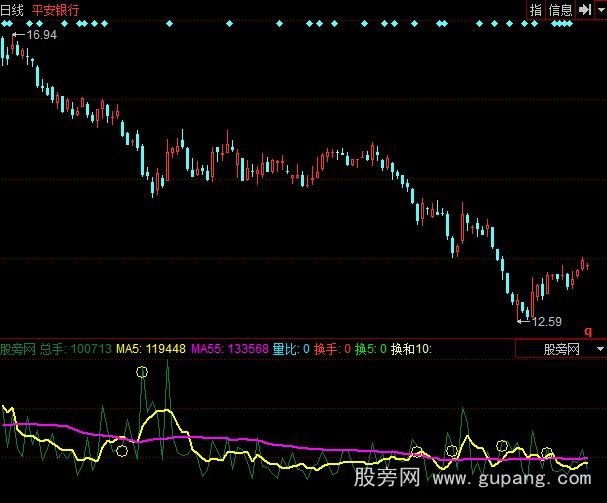Click the 换手: 0 label
The height and width of the screenshot is (503, 607).
(x=332, y=349)
